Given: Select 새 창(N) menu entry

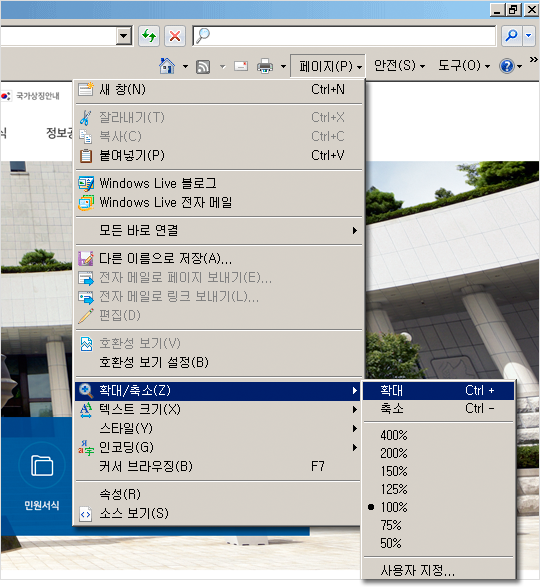Looking at the screenshot, I should click(x=219, y=90).
